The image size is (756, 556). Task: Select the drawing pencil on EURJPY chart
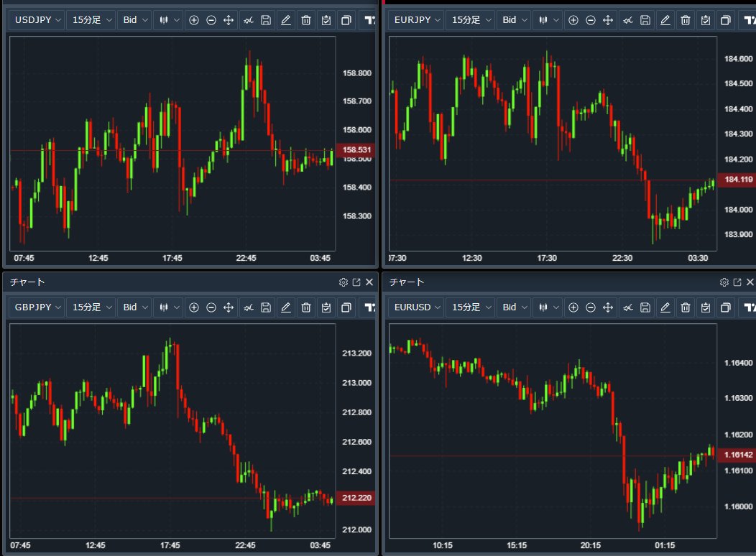[665, 20]
